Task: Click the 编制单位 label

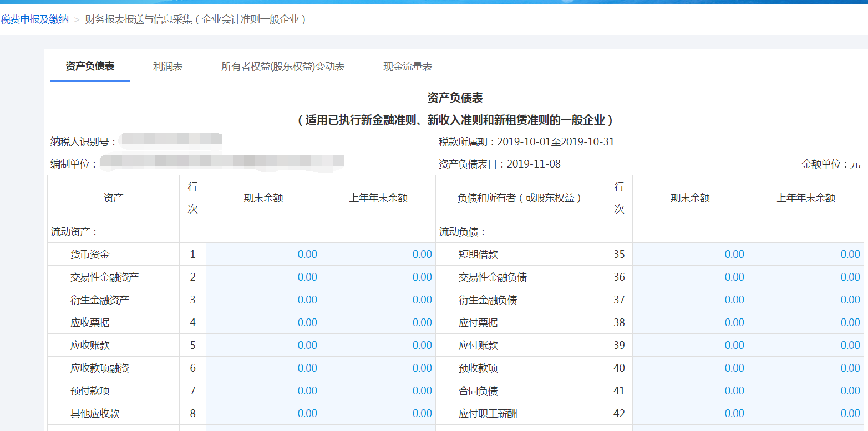Action: (x=74, y=164)
